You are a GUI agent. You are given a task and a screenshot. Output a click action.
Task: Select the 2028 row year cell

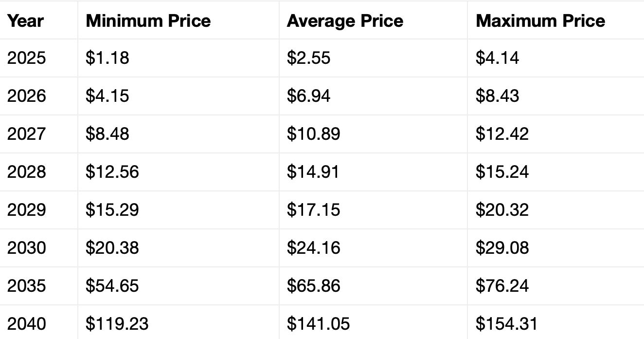[27, 172]
